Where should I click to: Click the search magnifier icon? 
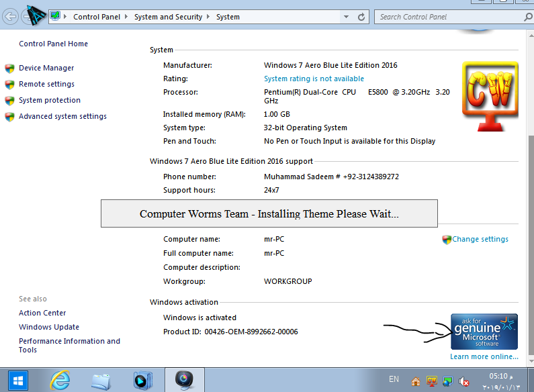pyautogui.click(x=528, y=17)
